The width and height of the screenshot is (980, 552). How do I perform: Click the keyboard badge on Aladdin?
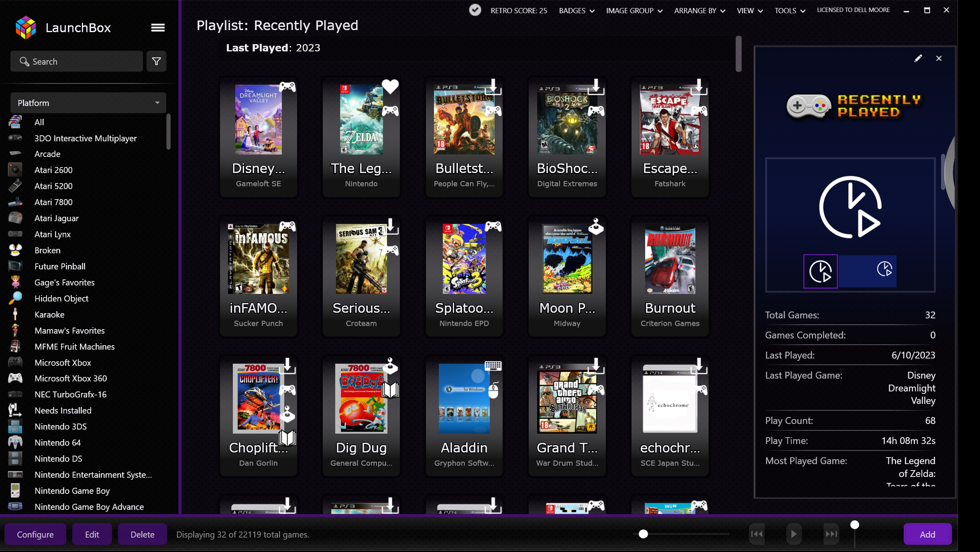pyautogui.click(x=493, y=366)
